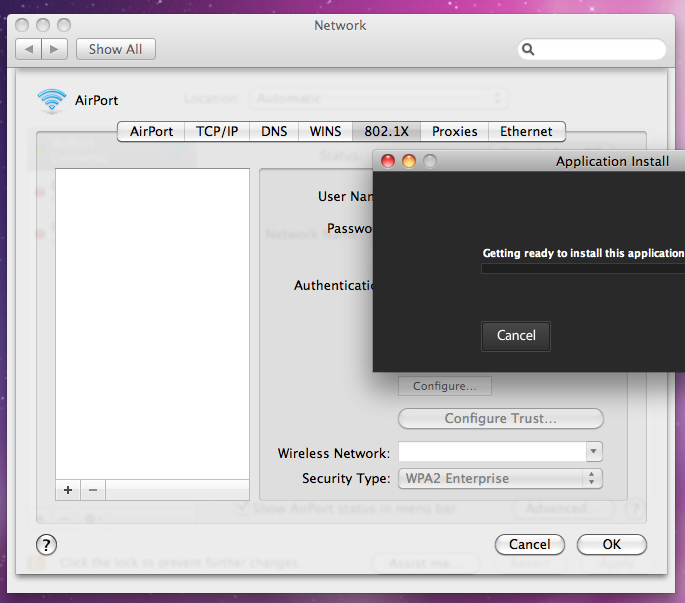Viewport: 685px width, 603px height.
Task: Open help with the question mark button
Action: 46,545
